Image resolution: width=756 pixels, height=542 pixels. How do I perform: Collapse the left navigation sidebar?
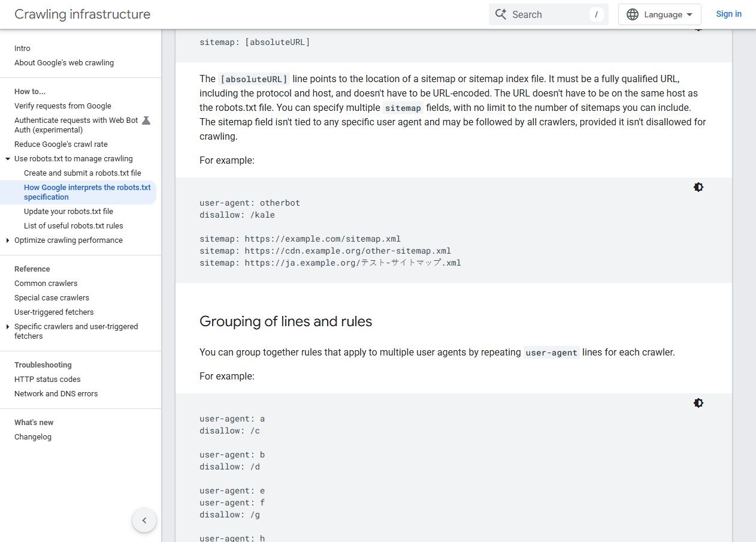(x=144, y=520)
